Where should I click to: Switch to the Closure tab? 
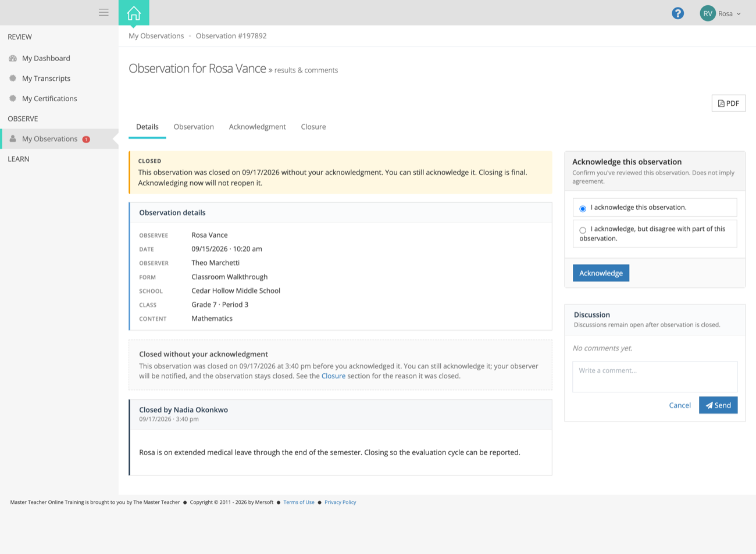tap(313, 127)
